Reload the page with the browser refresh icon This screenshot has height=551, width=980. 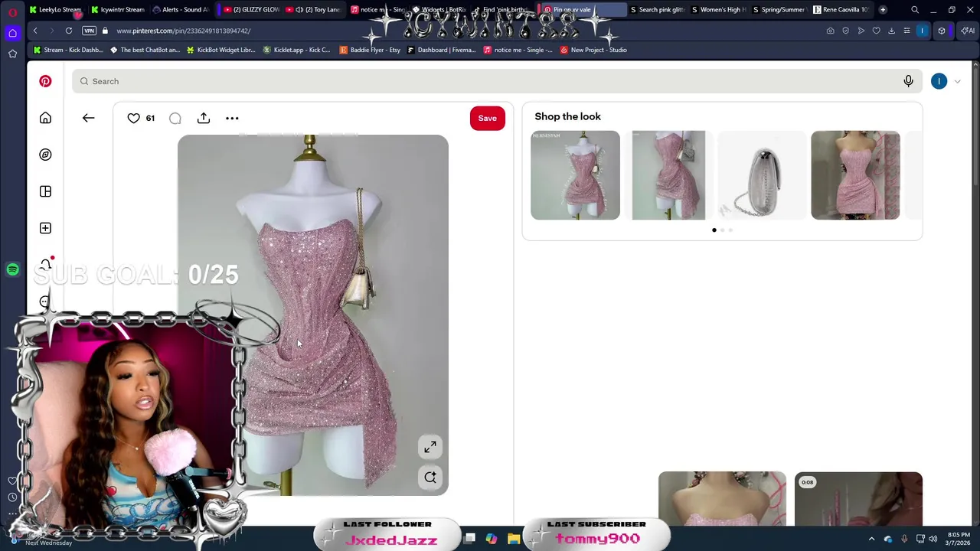click(68, 31)
